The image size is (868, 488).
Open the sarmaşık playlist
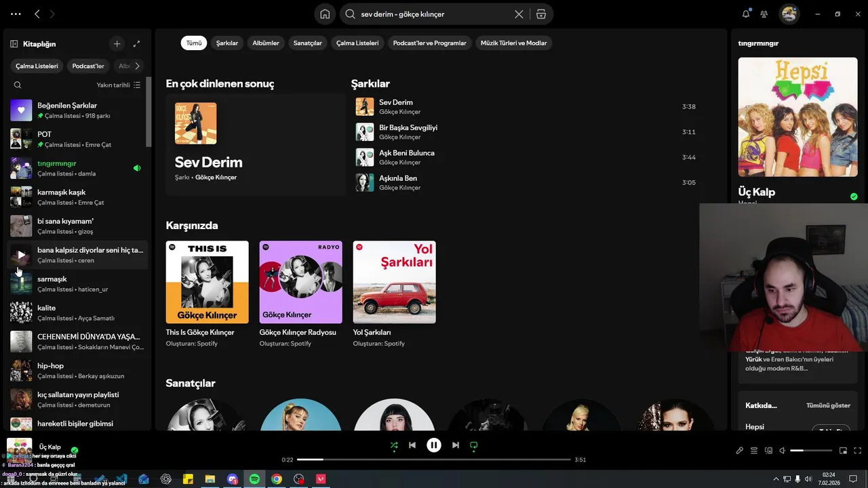[77, 284]
